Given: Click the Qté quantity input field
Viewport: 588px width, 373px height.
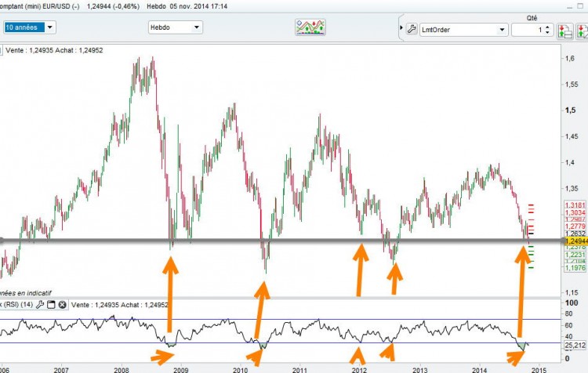Looking at the screenshot, I should click(528, 30).
